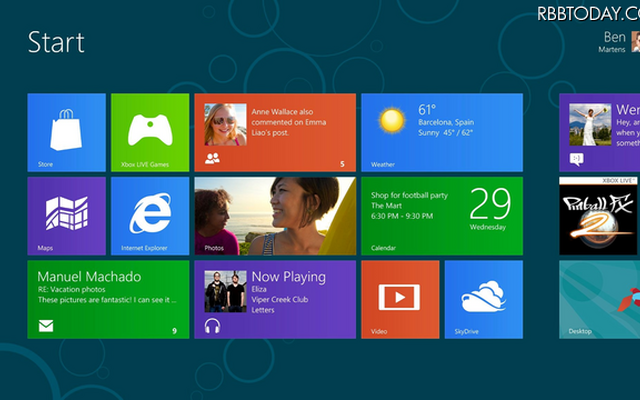The height and width of the screenshot is (400, 640).
Task: Click the 'Sunny 45° / 62°' forecast text
Action: pos(445,133)
